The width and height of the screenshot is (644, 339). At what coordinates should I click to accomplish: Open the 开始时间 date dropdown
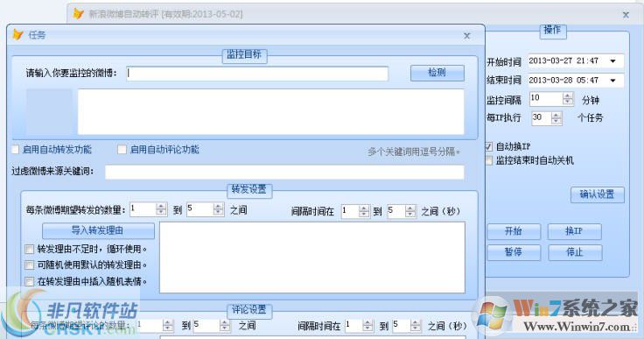pos(612,61)
